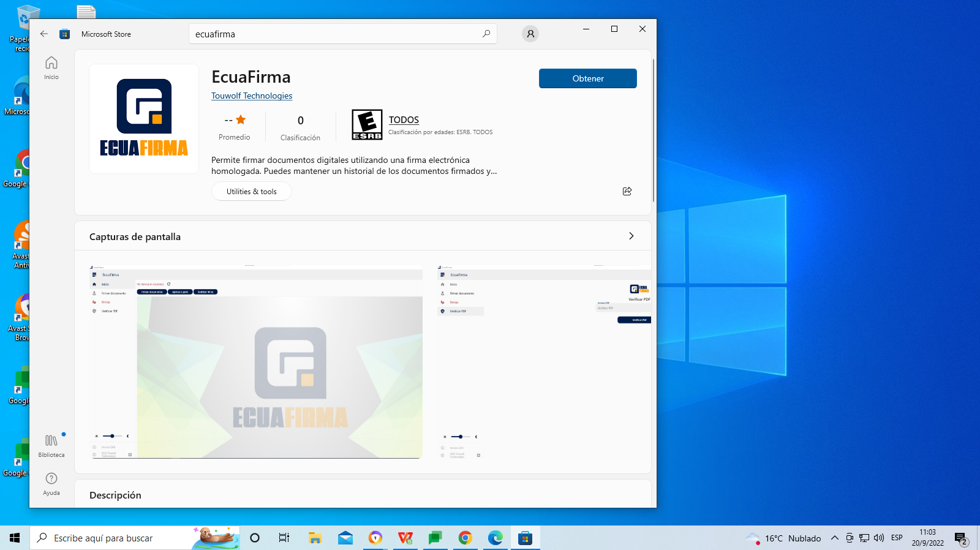This screenshot has height=550, width=980.
Task: Open network icon in system tray
Action: click(864, 538)
